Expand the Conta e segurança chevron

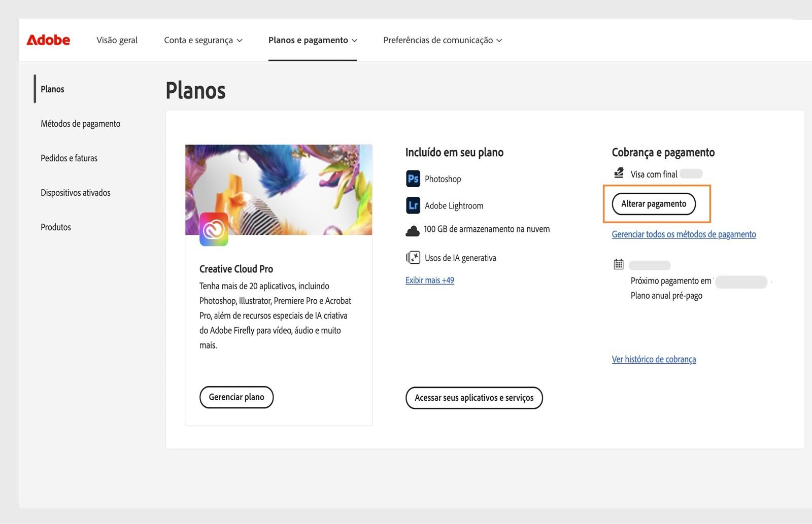[240, 41]
